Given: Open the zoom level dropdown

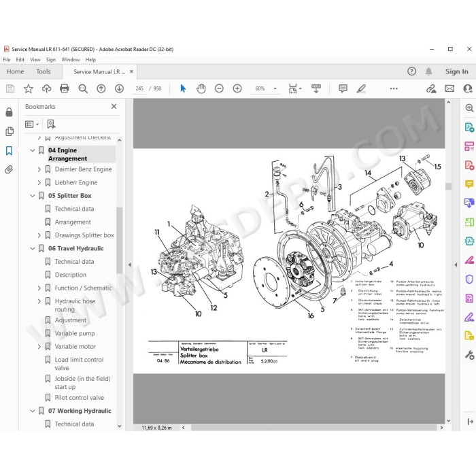Looking at the screenshot, I should coord(275,88).
